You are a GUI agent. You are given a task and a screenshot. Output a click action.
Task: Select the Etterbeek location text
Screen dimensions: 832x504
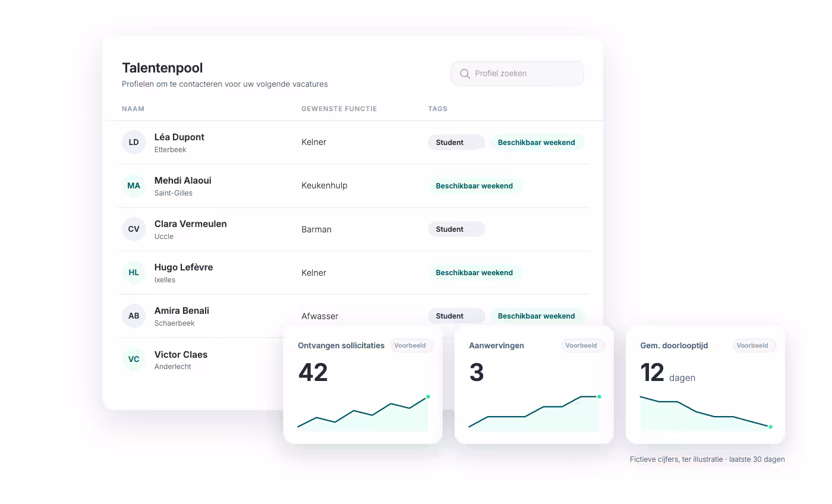pos(171,150)
